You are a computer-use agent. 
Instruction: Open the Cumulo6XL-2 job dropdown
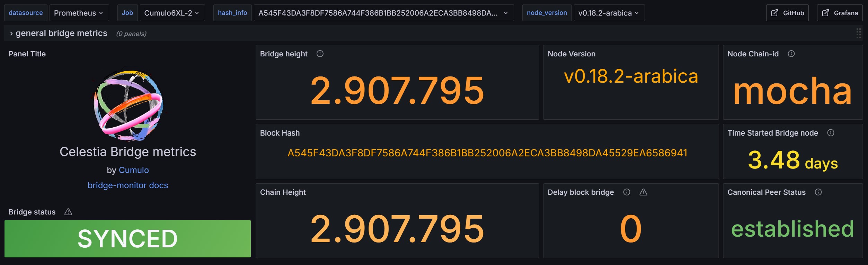click(x=172, y=13)
